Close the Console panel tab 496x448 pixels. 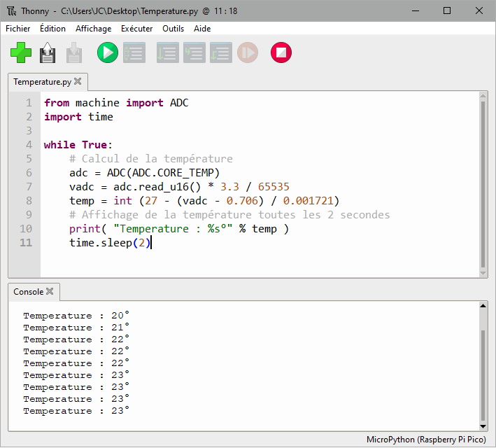coord(50,291)
